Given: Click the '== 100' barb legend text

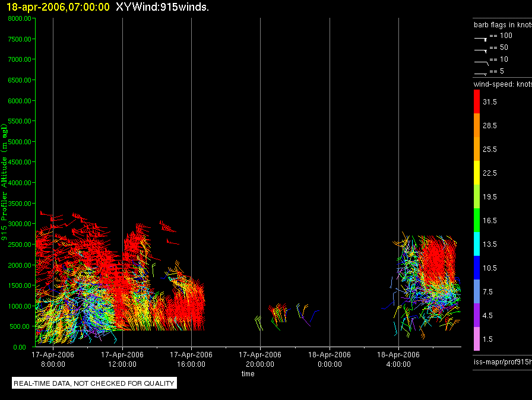Looking at the screenshot, I should tap(501, 36).
